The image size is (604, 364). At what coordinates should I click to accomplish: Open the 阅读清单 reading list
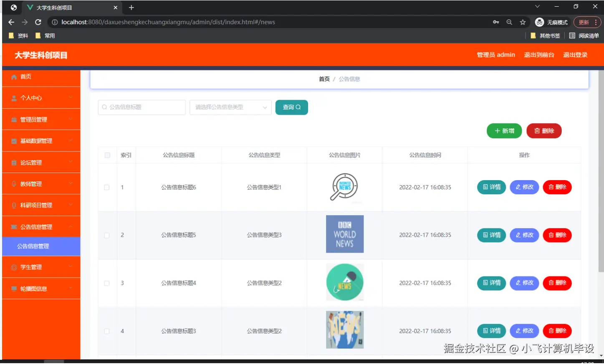(x=584, y=35)
